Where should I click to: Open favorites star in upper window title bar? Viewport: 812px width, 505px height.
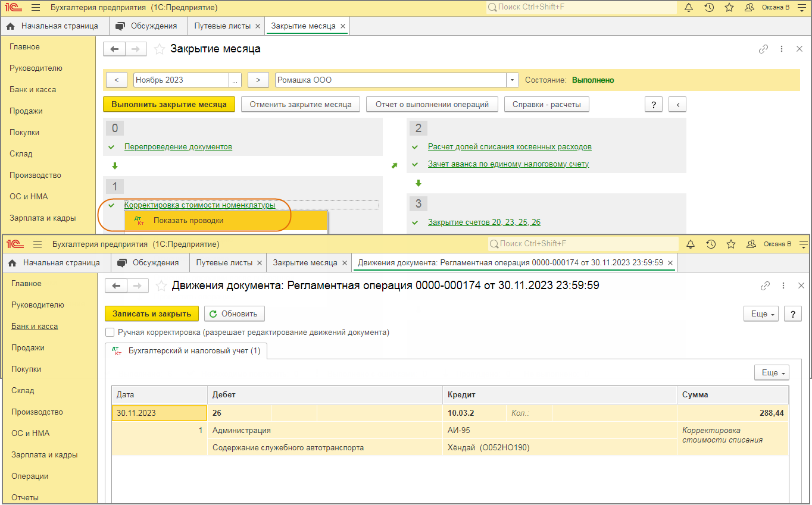(729, 8)
